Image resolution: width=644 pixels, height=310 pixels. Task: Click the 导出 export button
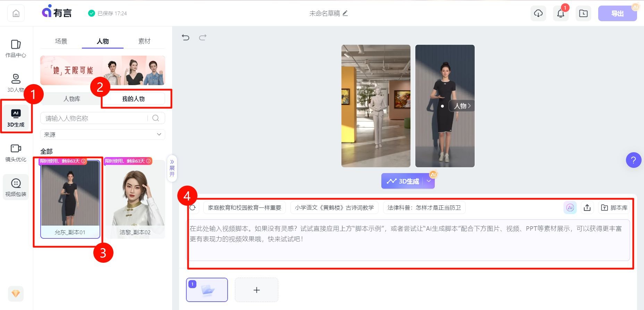click(x=617, y=14)
